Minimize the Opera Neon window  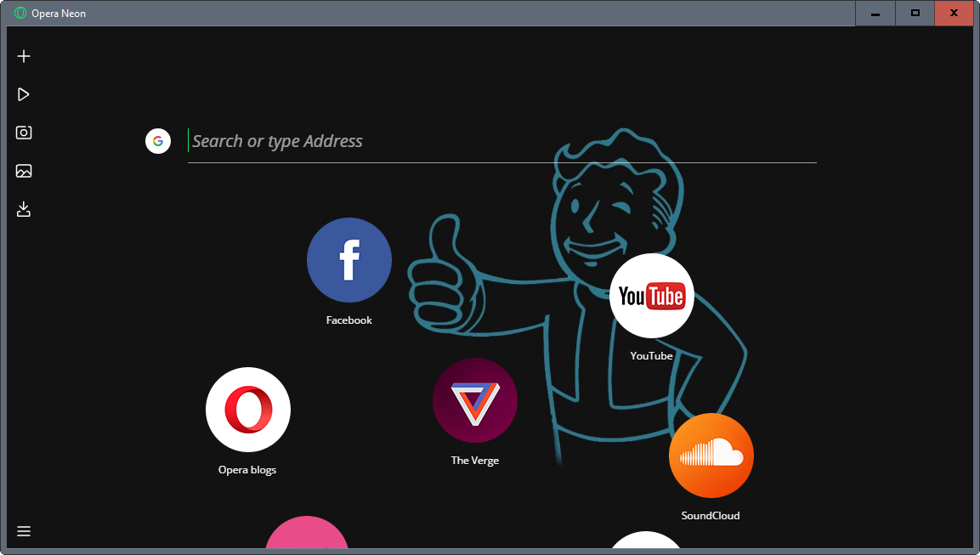(x=875, y=14)
